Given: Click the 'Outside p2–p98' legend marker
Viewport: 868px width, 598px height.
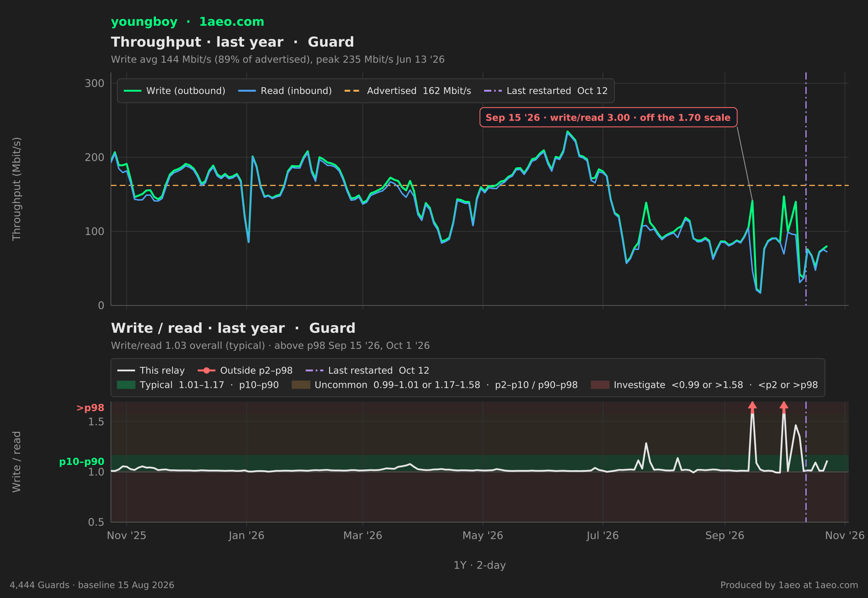Looking at the screenshot, I should click(x=207, y=371).
